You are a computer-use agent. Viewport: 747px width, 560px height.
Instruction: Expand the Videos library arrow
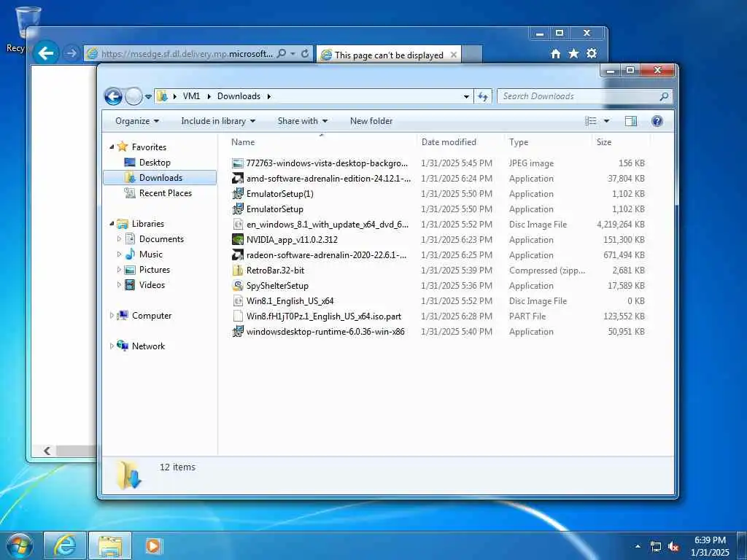tap(119, 285)
